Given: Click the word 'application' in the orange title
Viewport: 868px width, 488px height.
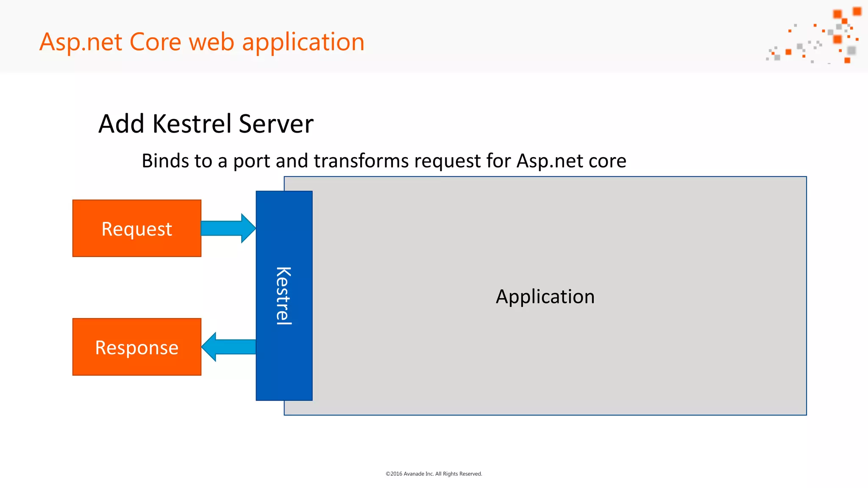Looking at the screenshot, I should (x=303, y=42).
